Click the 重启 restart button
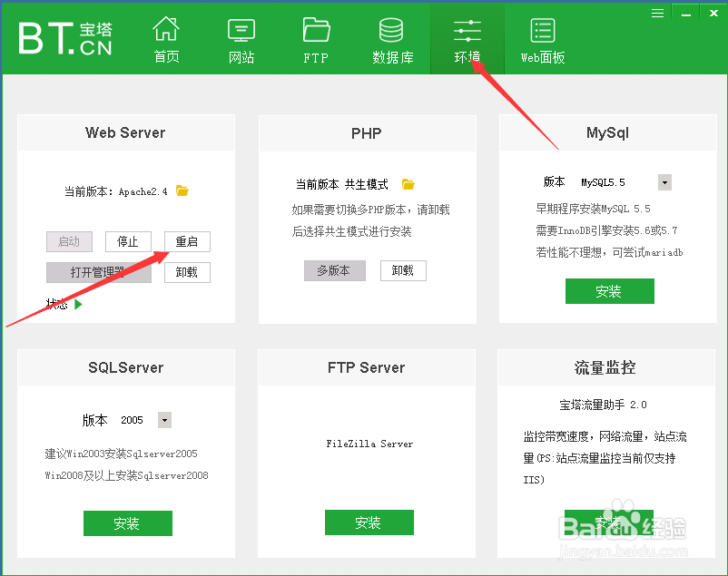This screenshot has width=728, height=576. (187, 242)
